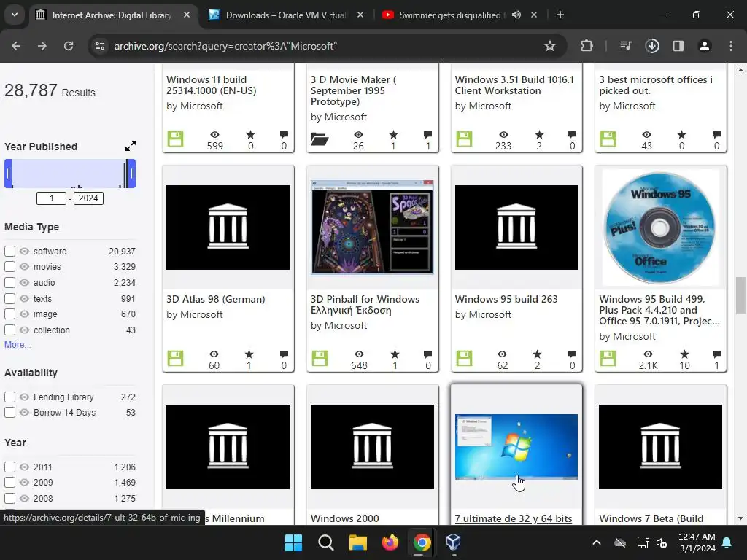Click the views eye icon on Windows 11 build card
Image resolution: width=747 pixels, height=560 pixels.
click(x=215, y=135)
